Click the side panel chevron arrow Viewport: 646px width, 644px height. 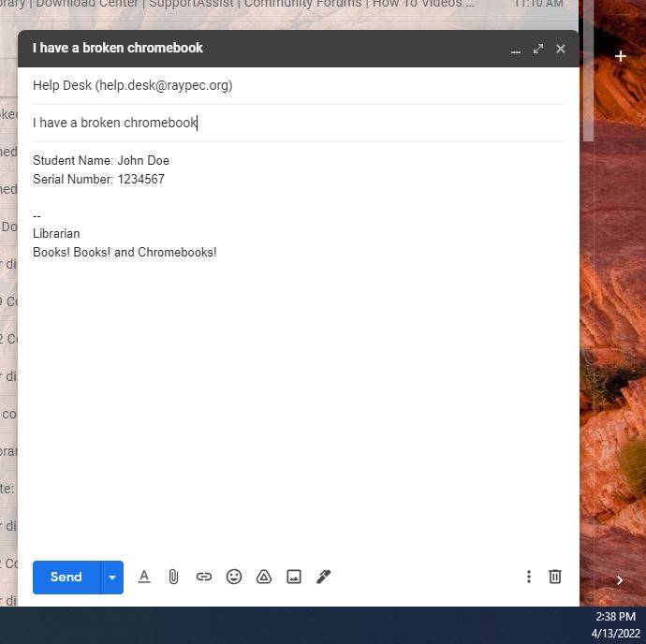click(x=619, y=580)
